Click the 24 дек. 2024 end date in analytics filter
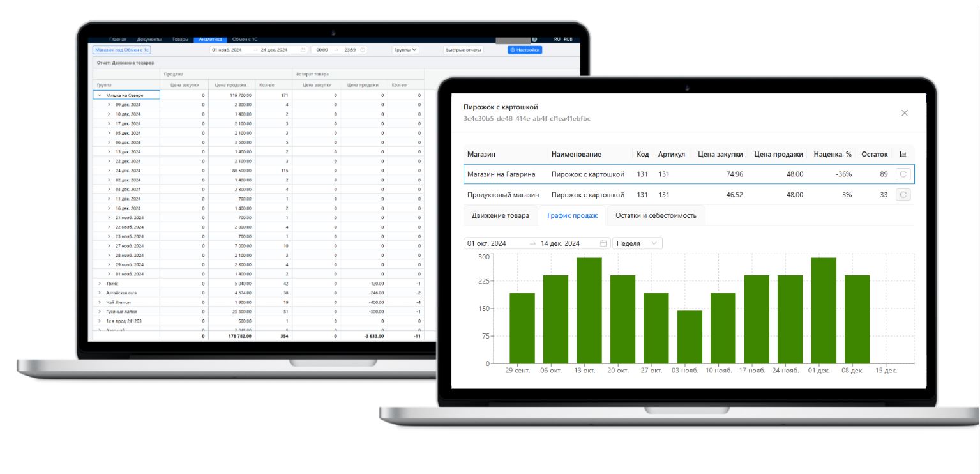 [x=275, y=50]
